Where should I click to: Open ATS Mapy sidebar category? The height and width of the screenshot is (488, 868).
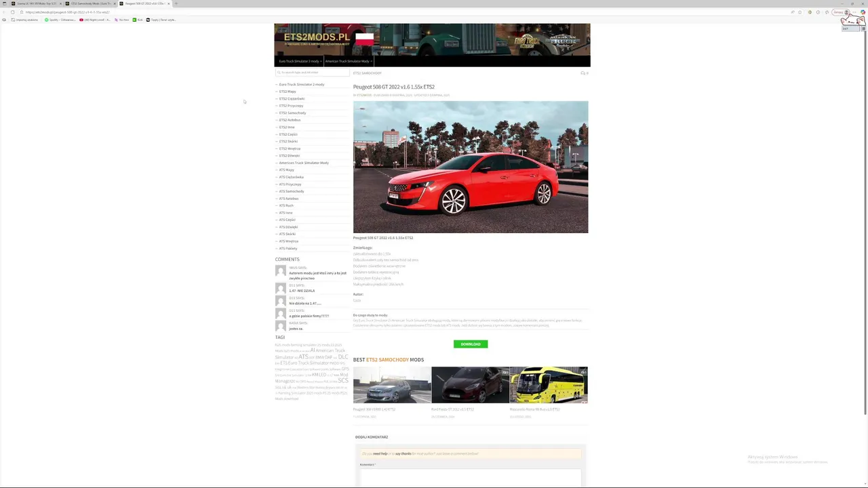pos(287,169)
